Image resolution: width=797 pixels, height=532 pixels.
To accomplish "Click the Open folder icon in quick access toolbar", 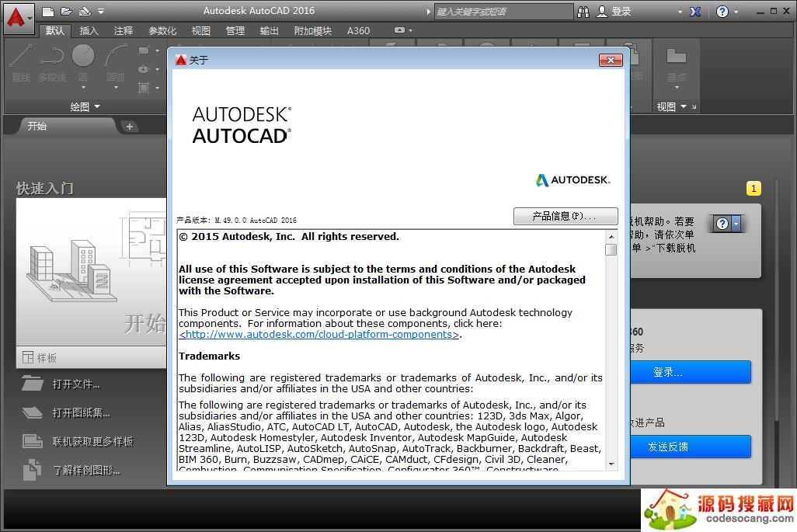I will click(66, 12).
